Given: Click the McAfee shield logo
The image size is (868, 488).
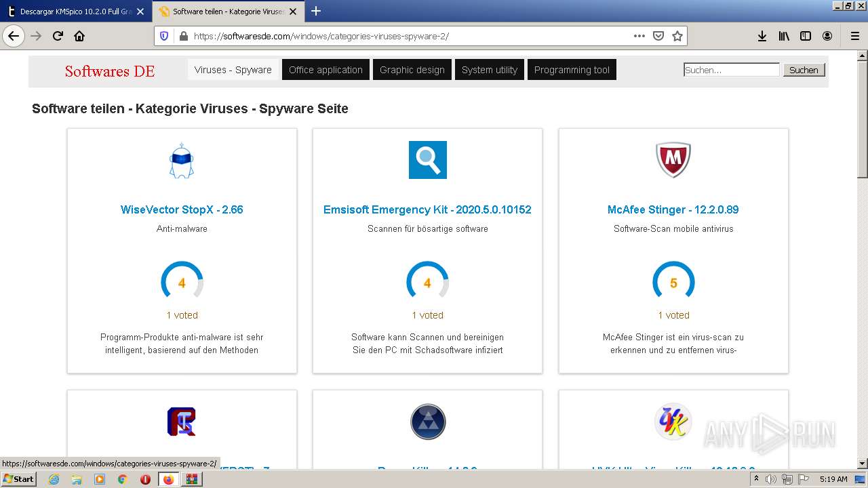Looking at the screenshot, I should pyautogui.click(x=673, y=160).
